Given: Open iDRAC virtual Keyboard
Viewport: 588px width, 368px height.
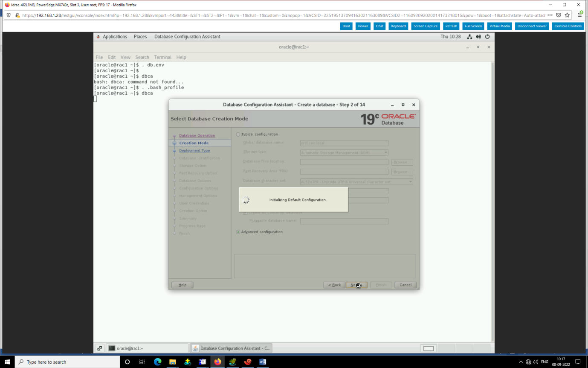Looking at the screenshot, I should click(398, 26).
